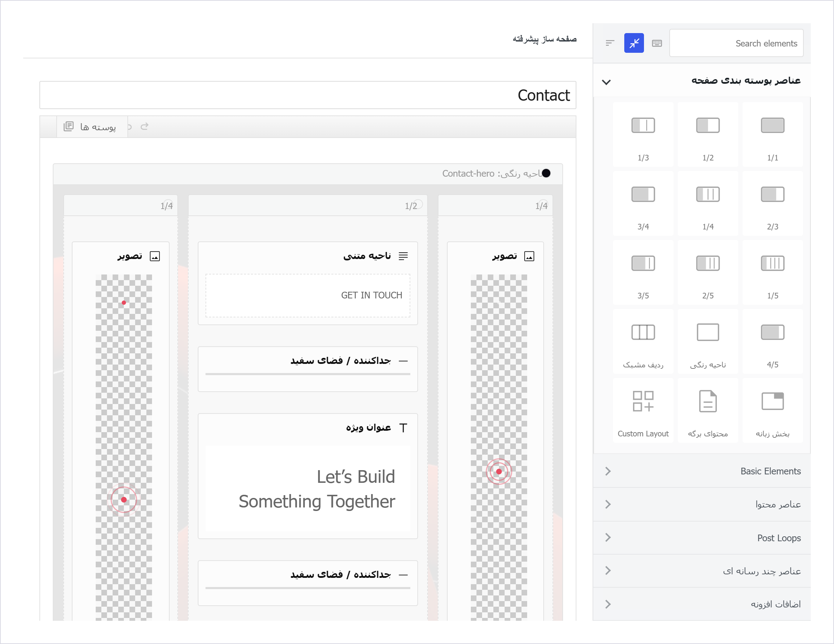Click the Let's Build Something Together heading
Viewport: 834px width, 644px height.
[317, 489]
